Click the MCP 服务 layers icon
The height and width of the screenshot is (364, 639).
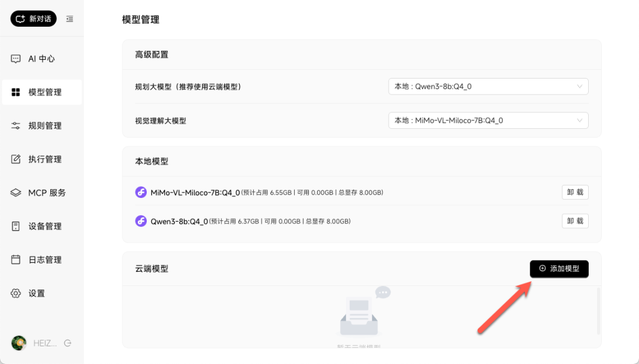[16, 193]
